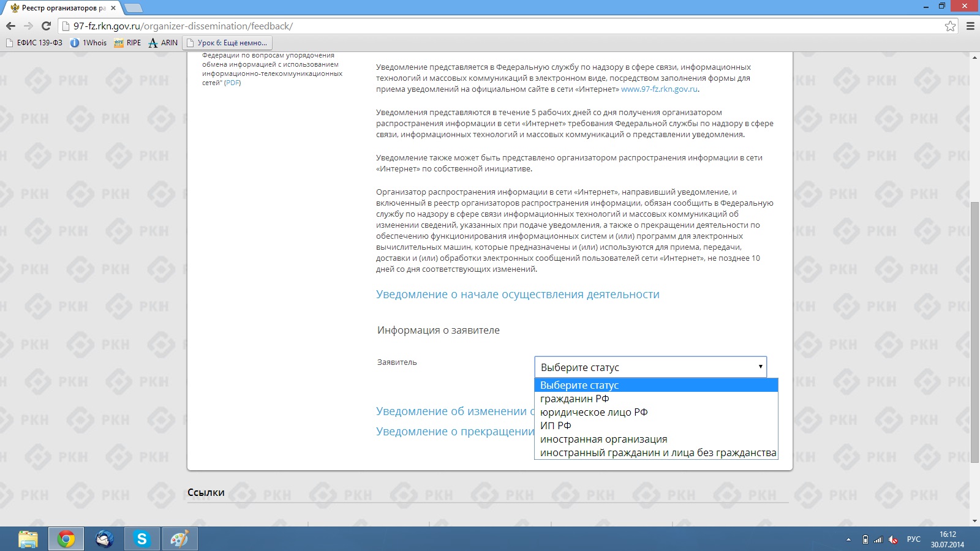Click the address bar URL field
The height and width of the screenshot is (551, 980).
(x=502, y=26)
